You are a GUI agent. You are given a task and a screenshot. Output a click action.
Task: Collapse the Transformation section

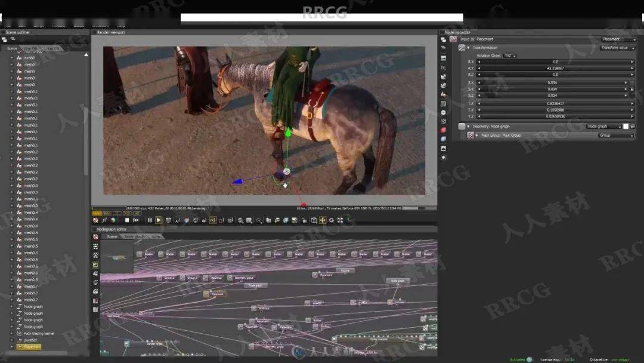coord(468,48)
